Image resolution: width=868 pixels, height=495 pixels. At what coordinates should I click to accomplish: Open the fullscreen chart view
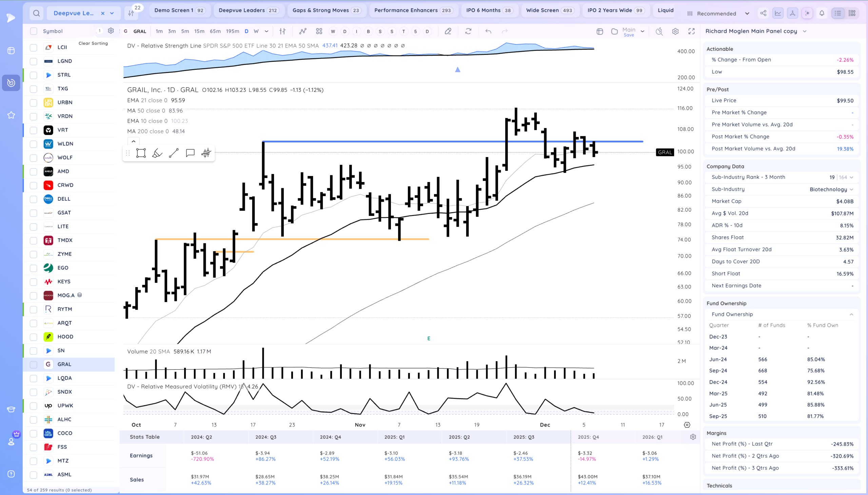[692, 31]
